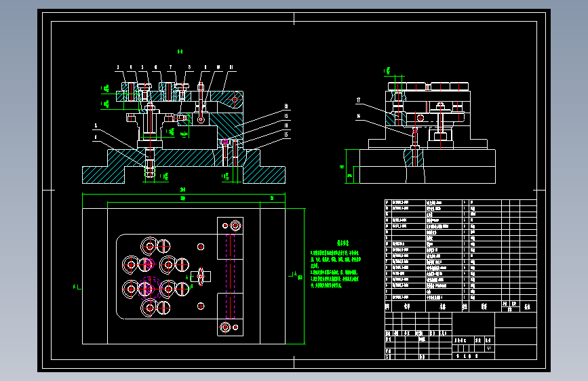Screen dimensions: 588x381
Task: Click the parts list header row
Action: tap(460, 306)
